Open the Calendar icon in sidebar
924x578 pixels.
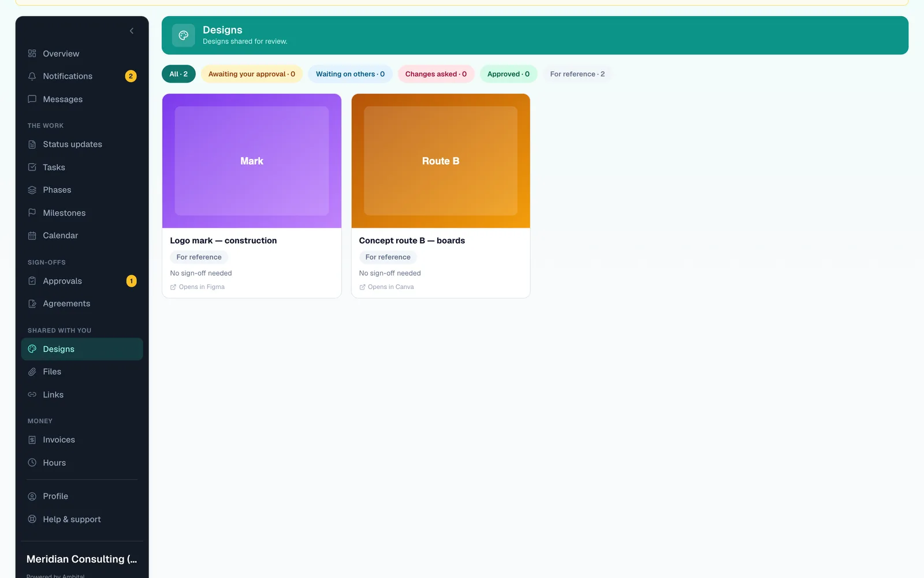tap(32, 236)
